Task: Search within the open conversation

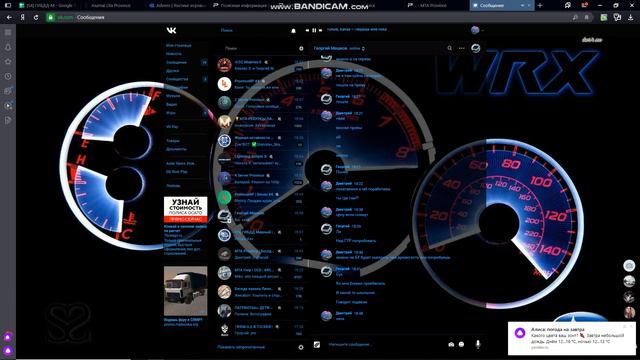Action: click(449, 48)
